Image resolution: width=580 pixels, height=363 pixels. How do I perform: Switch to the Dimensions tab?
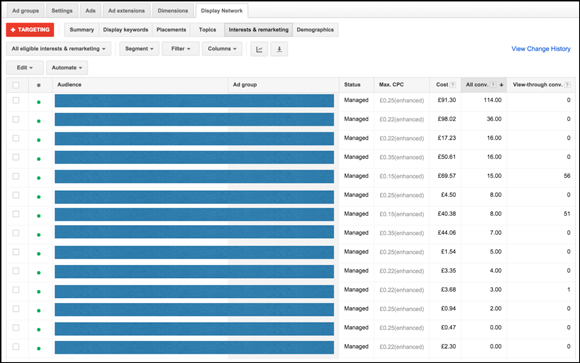coord(173,11)
